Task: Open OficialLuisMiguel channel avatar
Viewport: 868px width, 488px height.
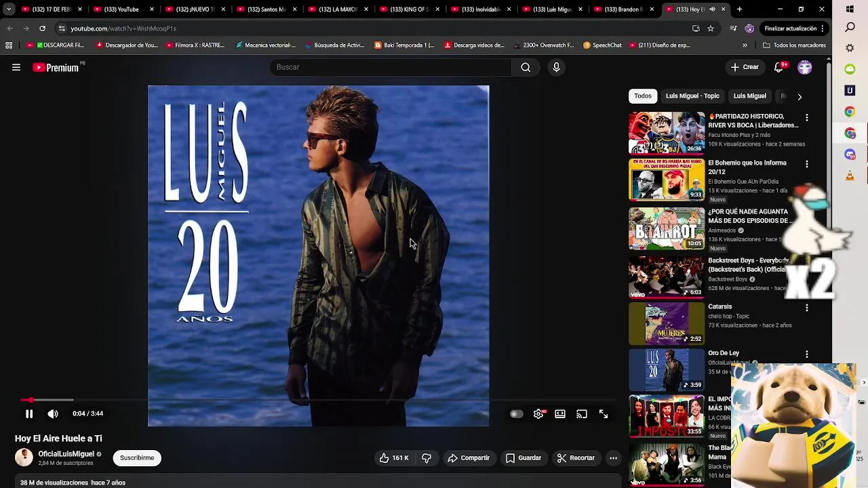Action: tap(24, 457)
